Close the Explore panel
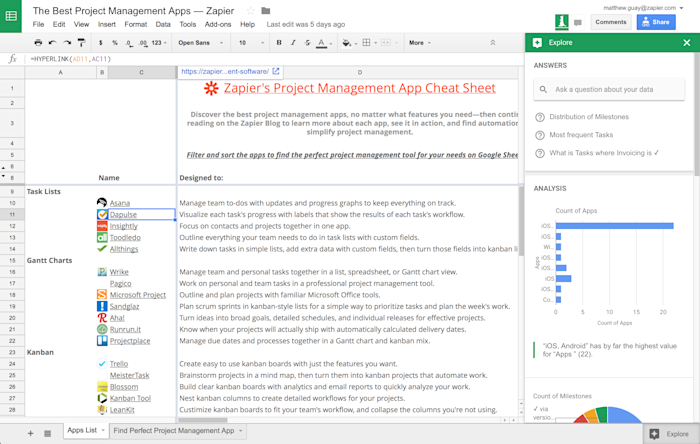 [x=687, y=43]
